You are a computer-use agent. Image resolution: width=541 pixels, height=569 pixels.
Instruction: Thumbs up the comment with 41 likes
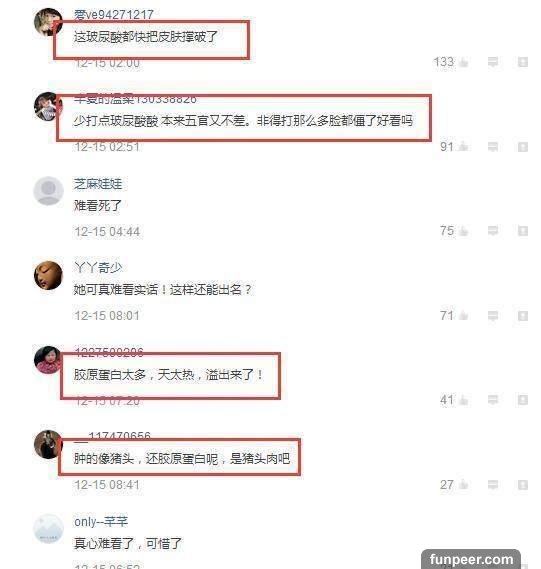463,400
